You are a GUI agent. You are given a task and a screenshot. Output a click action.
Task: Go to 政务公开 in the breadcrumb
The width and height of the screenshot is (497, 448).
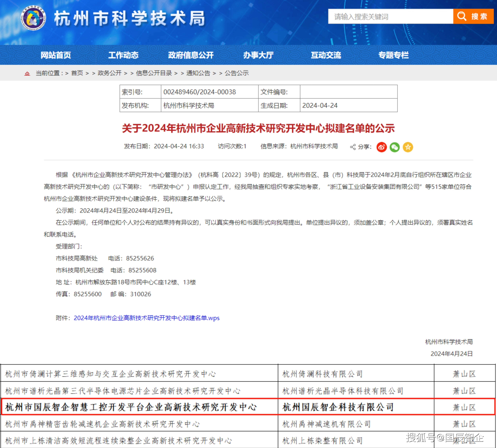pos(109,73)
